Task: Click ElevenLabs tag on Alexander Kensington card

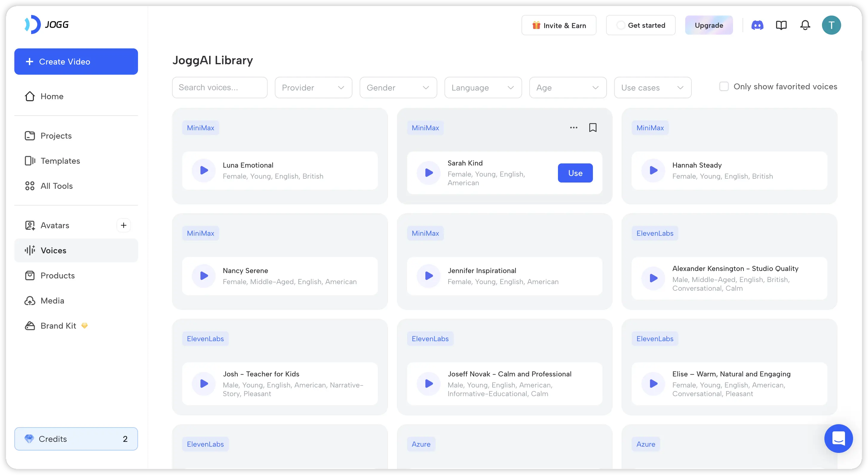Action: tap(654, 233)
